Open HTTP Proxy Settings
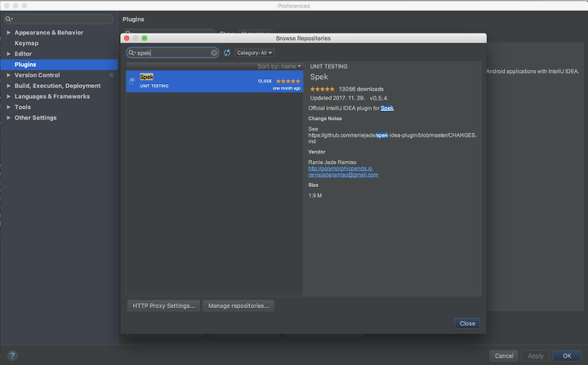The image size is (588, 365). coord(163,305)
